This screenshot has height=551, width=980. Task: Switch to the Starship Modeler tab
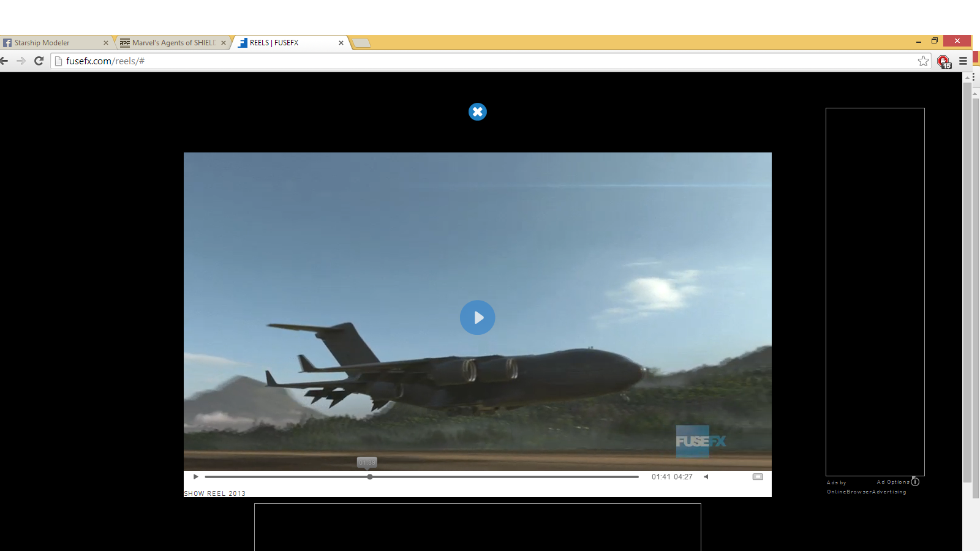click(56, 43)
